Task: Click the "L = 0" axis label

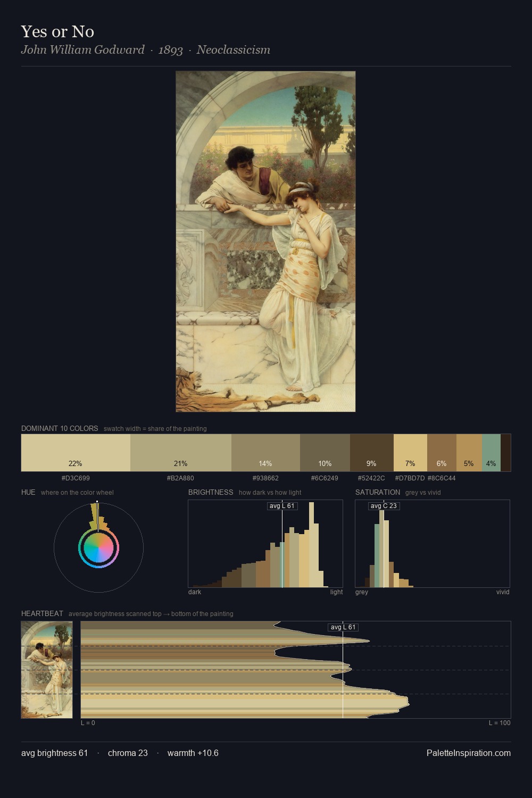Action: [88, 723]
